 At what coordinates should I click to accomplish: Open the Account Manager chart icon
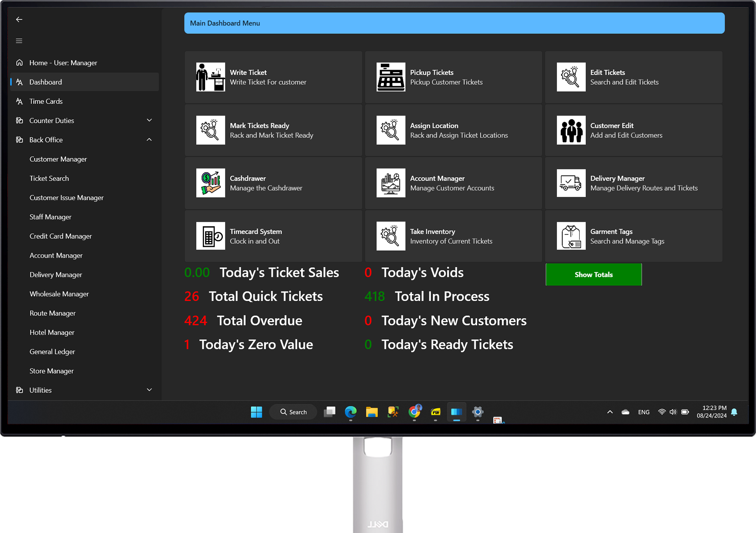pyautogui.click(x=391, y=183)
